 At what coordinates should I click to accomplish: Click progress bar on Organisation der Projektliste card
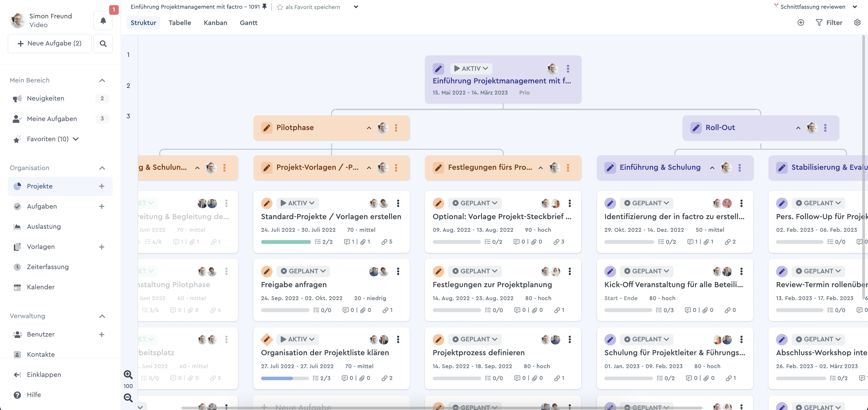285,378
